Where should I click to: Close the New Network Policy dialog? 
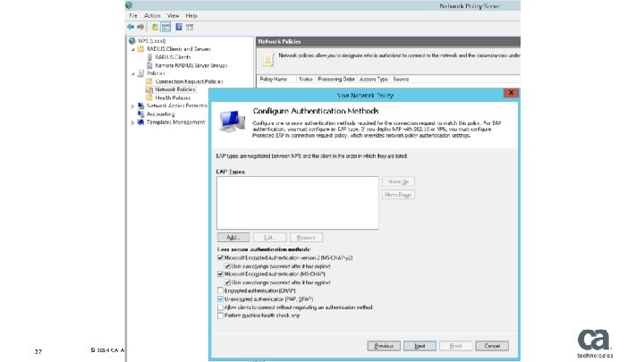(x=511, y=93)
